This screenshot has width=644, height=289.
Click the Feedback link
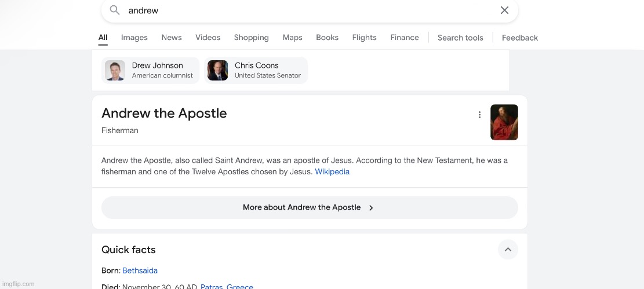point(520,38)
